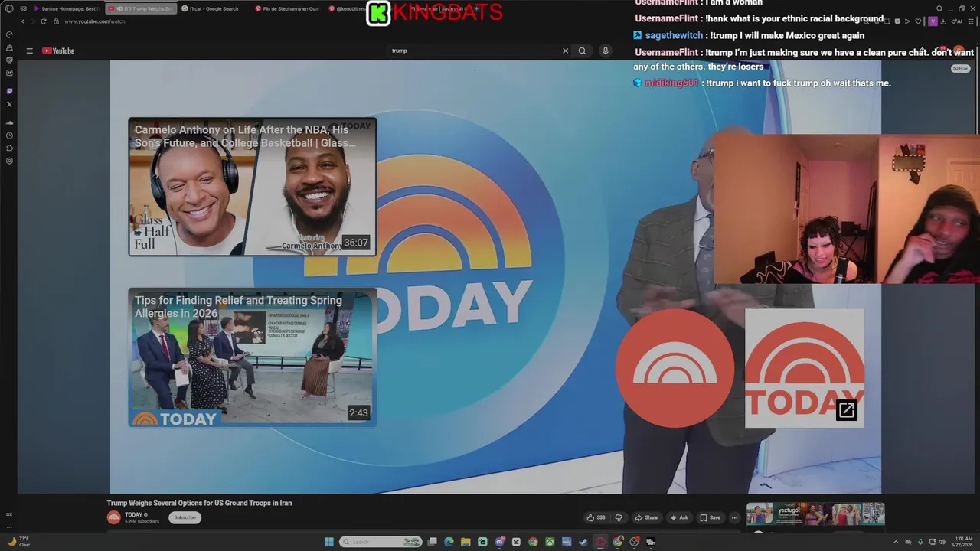Screen dimensions: 980x551
Task: Open Spring Allergies 2026 end-screen video
Action: coord(252,357)
